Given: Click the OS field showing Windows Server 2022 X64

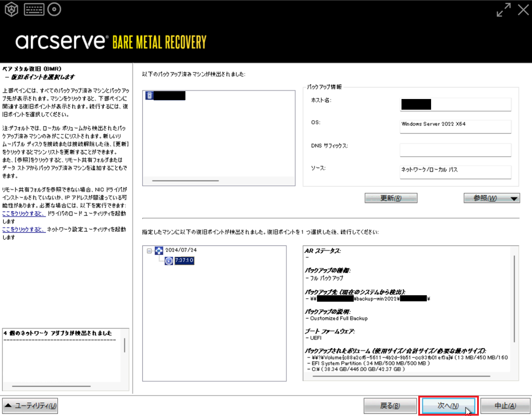Looking at the screenshot, I should [456, 126].
